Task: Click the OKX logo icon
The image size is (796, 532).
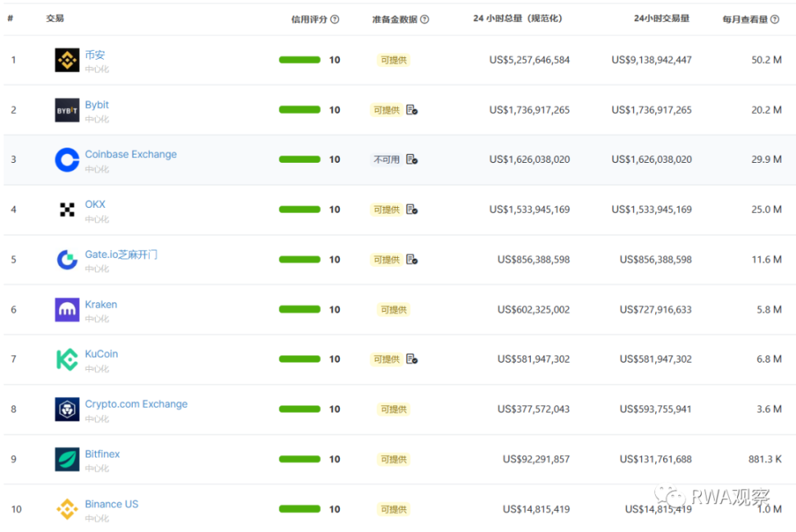Action: click(67, 210)
